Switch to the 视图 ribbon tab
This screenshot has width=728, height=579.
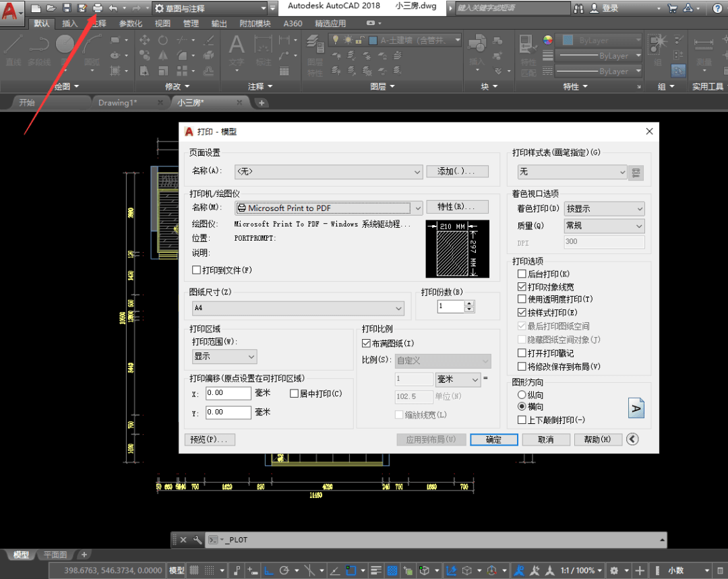pos(162,23)
